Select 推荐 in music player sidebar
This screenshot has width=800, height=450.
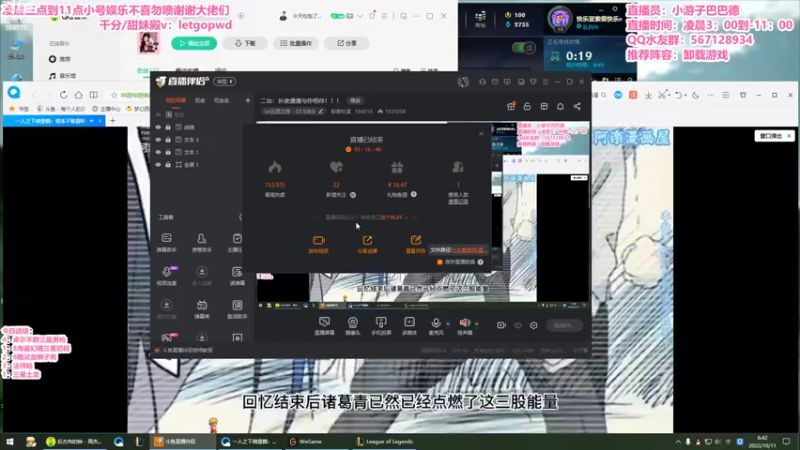(x=60, y=59)
